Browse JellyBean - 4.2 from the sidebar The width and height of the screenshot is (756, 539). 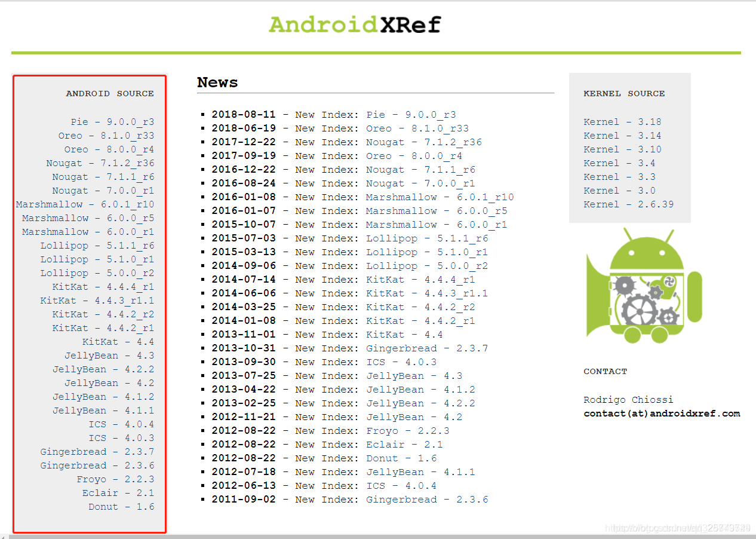click(x=109, y=383)
